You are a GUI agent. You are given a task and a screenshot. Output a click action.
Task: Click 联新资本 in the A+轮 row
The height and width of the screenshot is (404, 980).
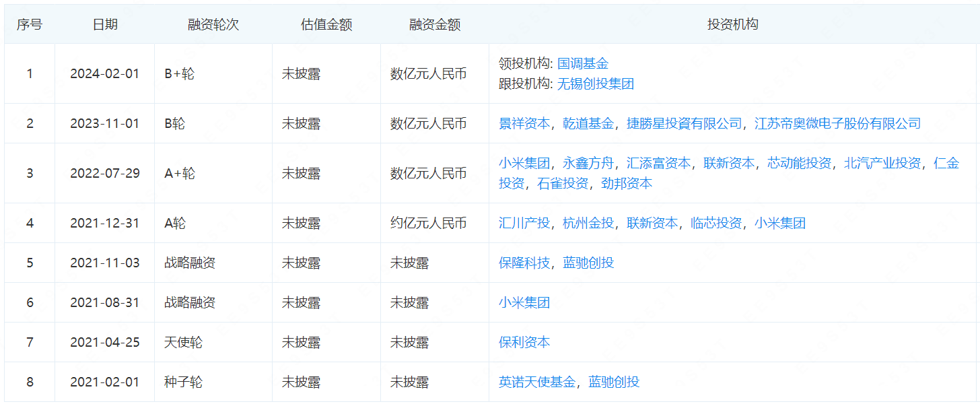[729, 163]
